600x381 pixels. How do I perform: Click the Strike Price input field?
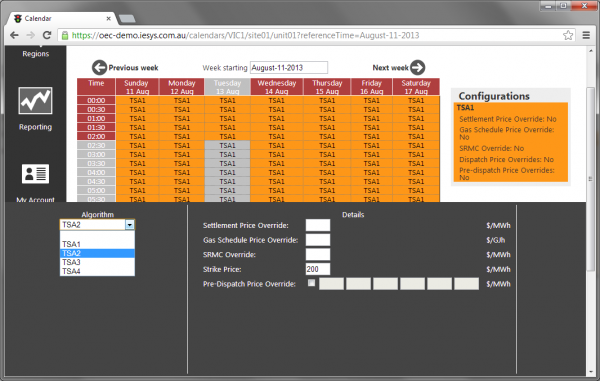318,269
